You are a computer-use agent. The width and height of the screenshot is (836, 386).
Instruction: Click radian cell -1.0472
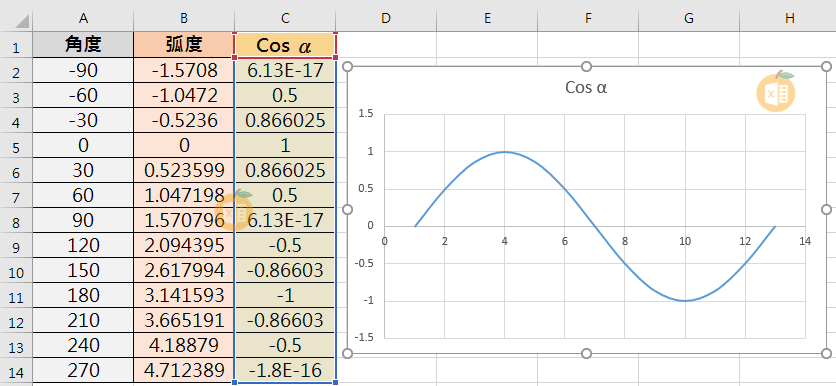pyautogui.click(x=184, y=95)
